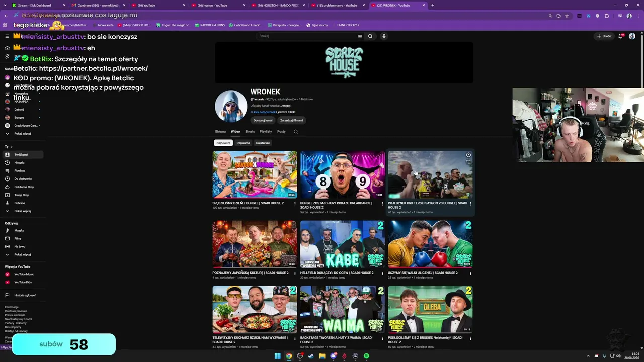This screenshot has width=644, height=362.
Task: Open the Chrome zoom magnifier in address bar
Action: [x=550, y=16]
